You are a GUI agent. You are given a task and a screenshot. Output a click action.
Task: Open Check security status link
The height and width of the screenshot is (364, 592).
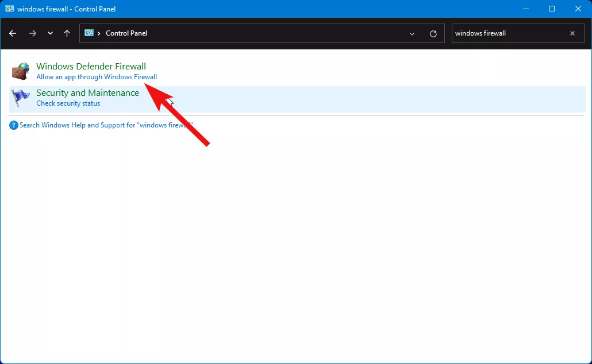pyautogui.click(x=68, y=103)
